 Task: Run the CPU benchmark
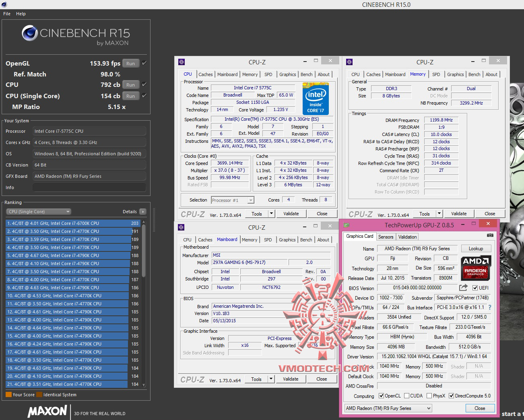coord(131,84)
